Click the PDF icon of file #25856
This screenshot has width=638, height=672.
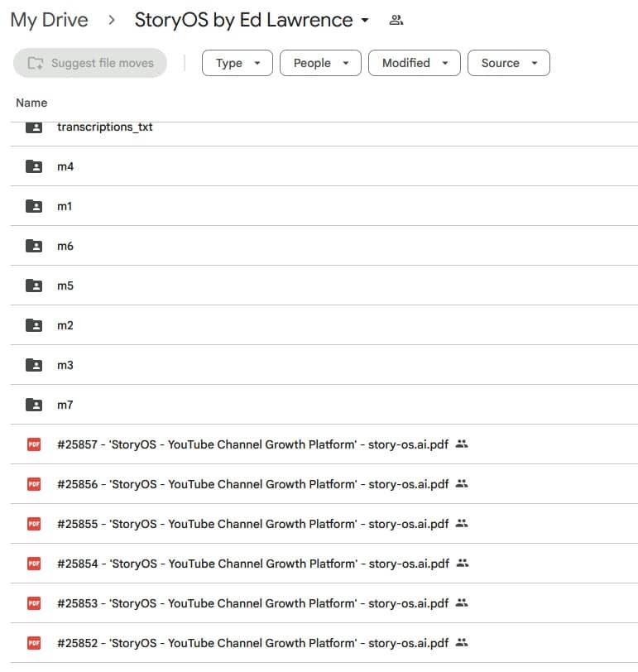click(34, 484)
